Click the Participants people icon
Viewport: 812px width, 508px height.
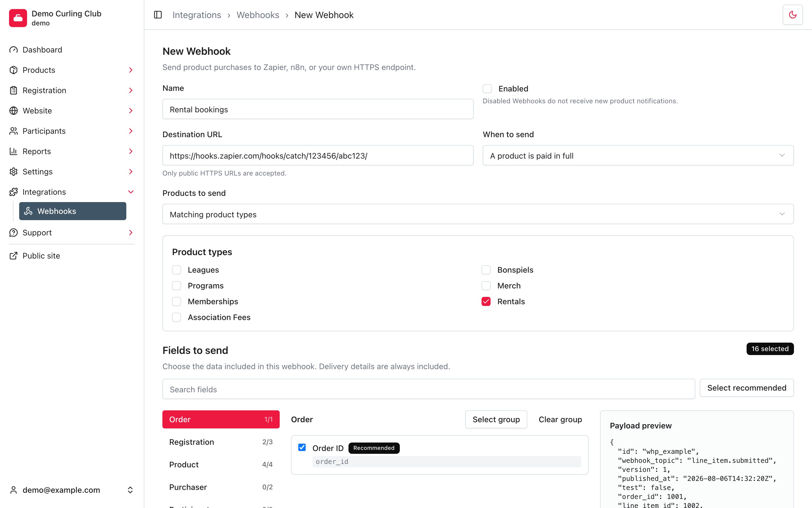(14, 131)
